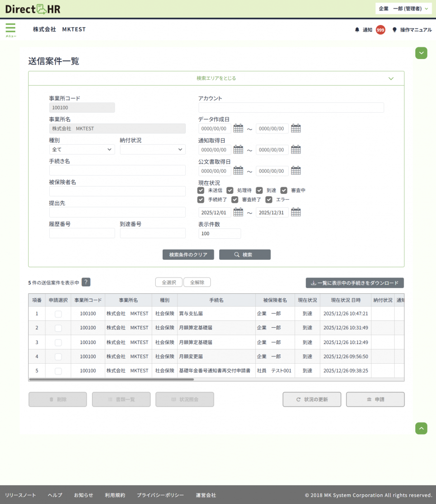Image resolution: width=436 pixels, height=504 pixels.
Task: Uncheck the 未送信 status checkbox
Action: [201, 190]
